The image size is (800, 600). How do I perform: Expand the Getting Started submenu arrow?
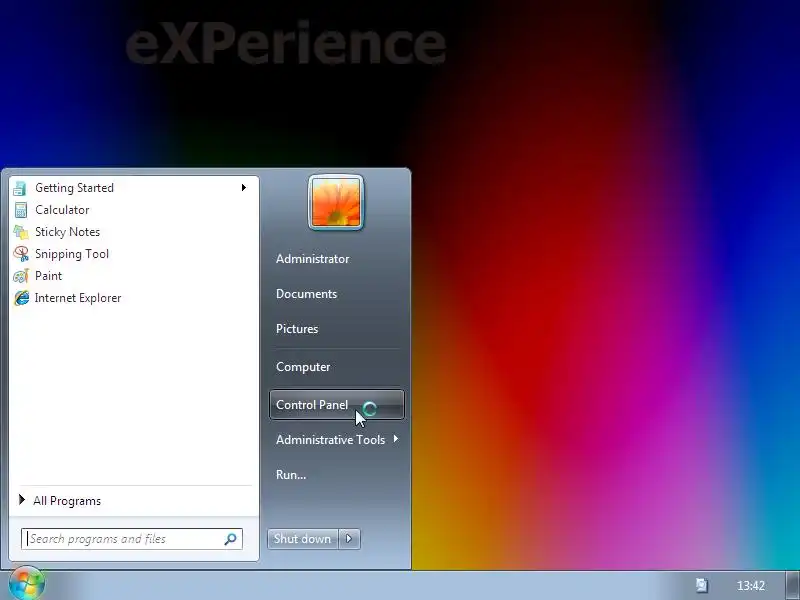point(244,188)
